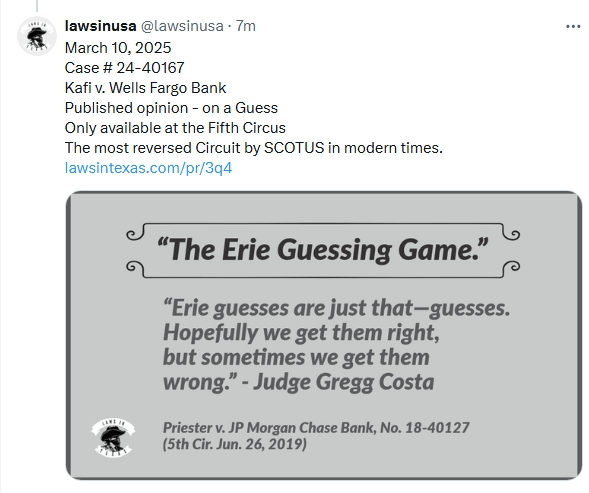Open the attached Erie Guessing Game image

324,335
